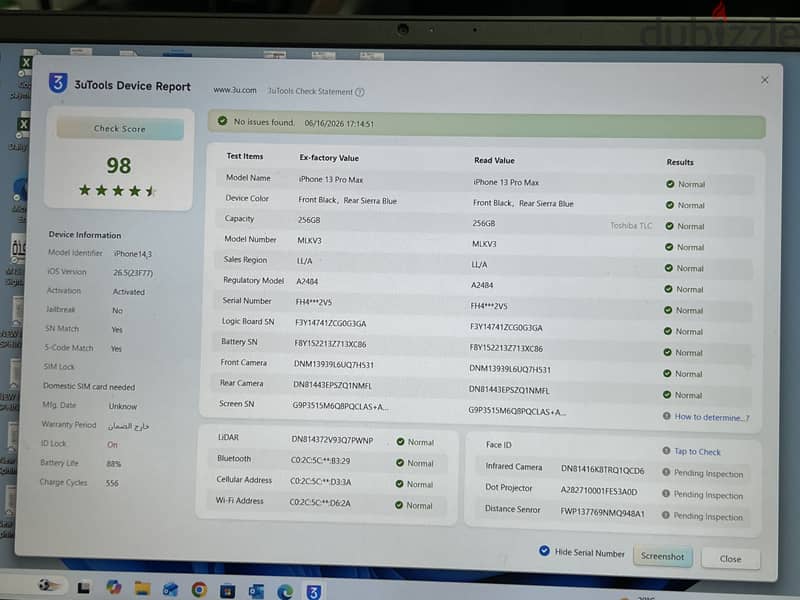Open File Explorer from the taskbar
Image resolution: width=800 pixels, height=600 pixels.
[142, 588]
